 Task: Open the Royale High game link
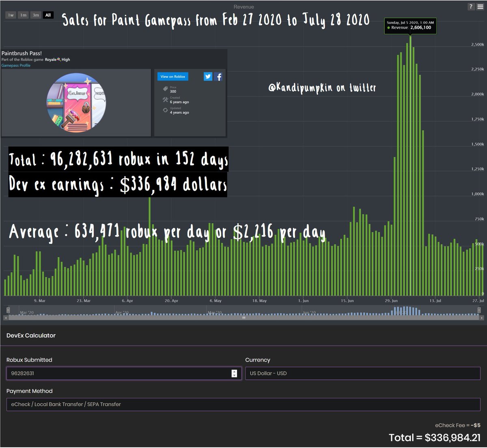click(x=57, y=60)
